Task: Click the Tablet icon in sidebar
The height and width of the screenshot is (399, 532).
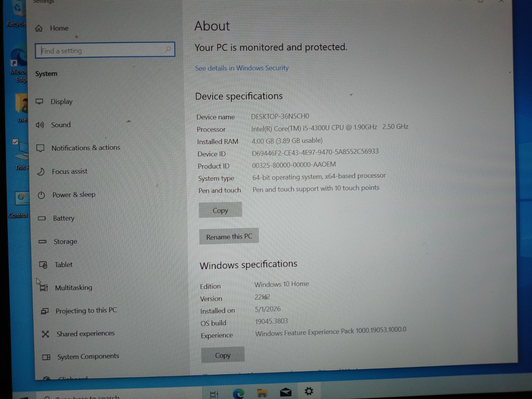Action: click(43, 265)
